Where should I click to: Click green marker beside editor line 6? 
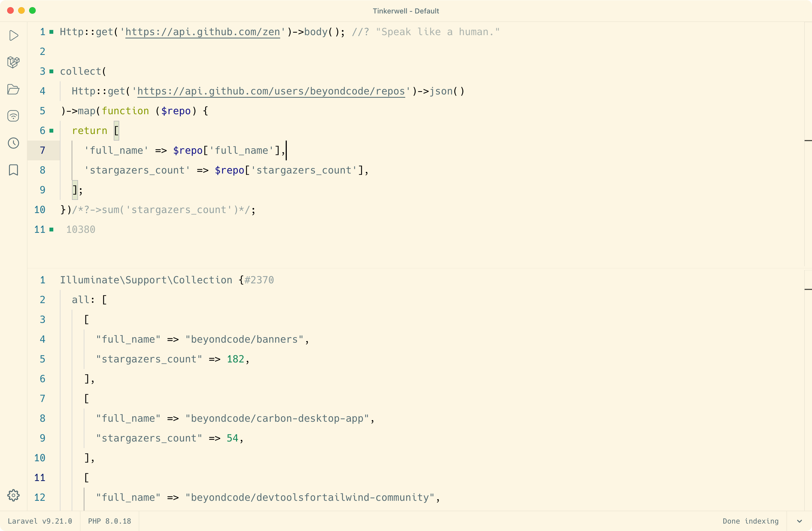pyautogui.click(x=52, y=131)
